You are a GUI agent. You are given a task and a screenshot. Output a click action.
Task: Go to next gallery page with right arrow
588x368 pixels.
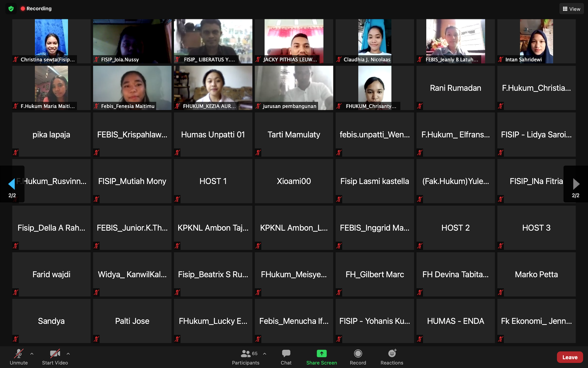click(x=576, y=184)
